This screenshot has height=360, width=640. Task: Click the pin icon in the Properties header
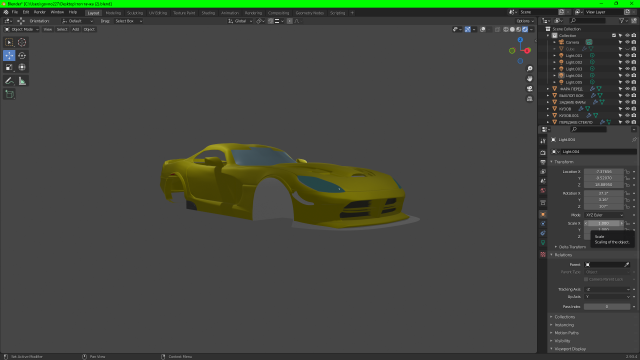pyautogui.click(x=634, y=140)
